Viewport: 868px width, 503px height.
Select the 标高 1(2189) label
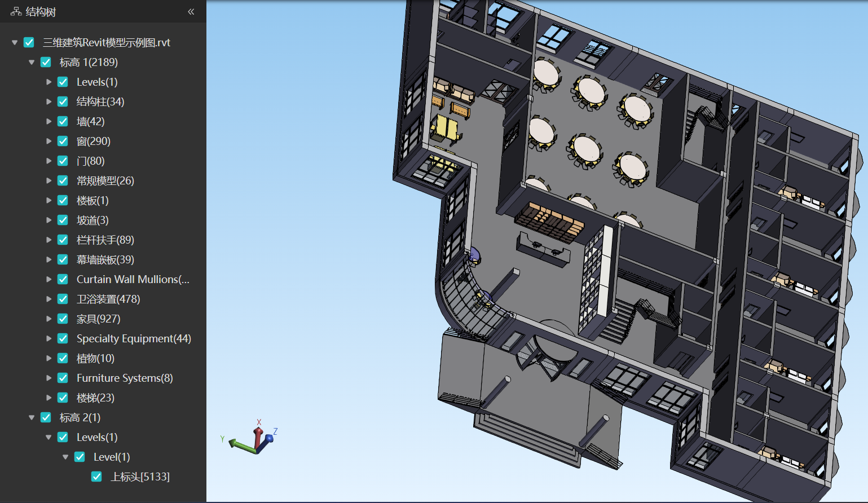coord(89,62)
